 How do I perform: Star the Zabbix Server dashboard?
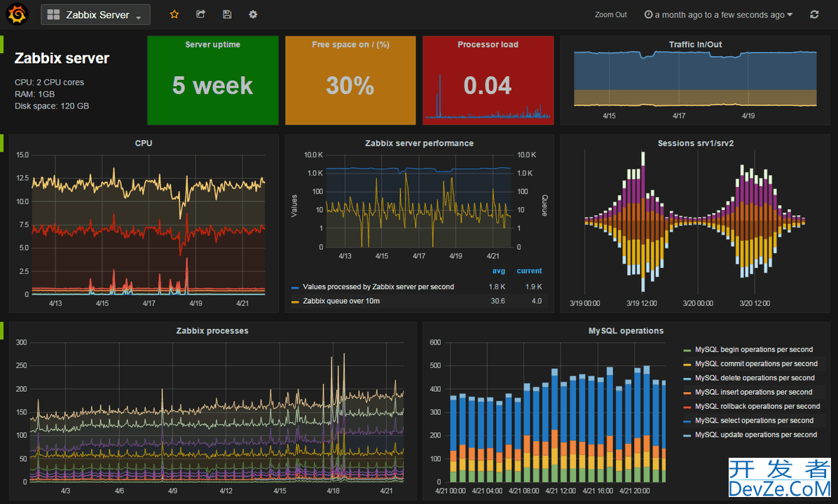(174, 15)
